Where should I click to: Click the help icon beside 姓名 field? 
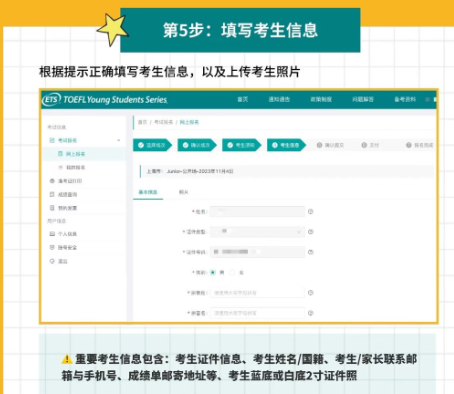pos(311,212)
